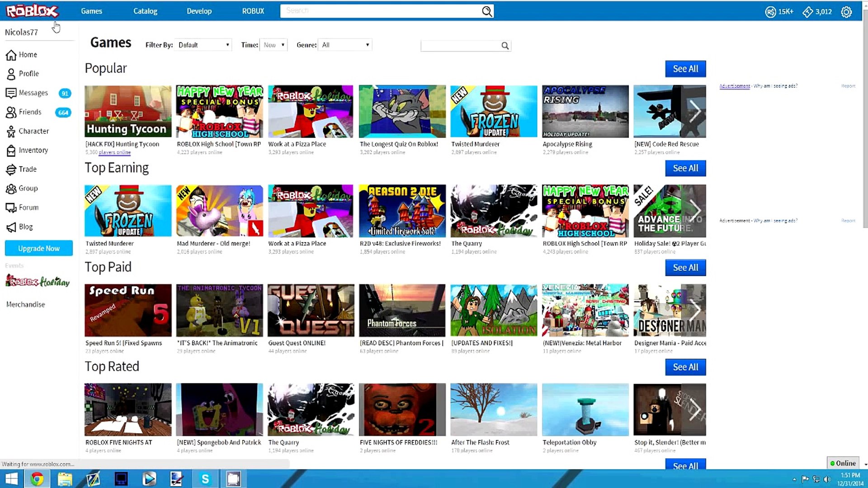Click the ROBUX navigation link
This screenshot has width=868, height=488.
(x=253, y=11)
